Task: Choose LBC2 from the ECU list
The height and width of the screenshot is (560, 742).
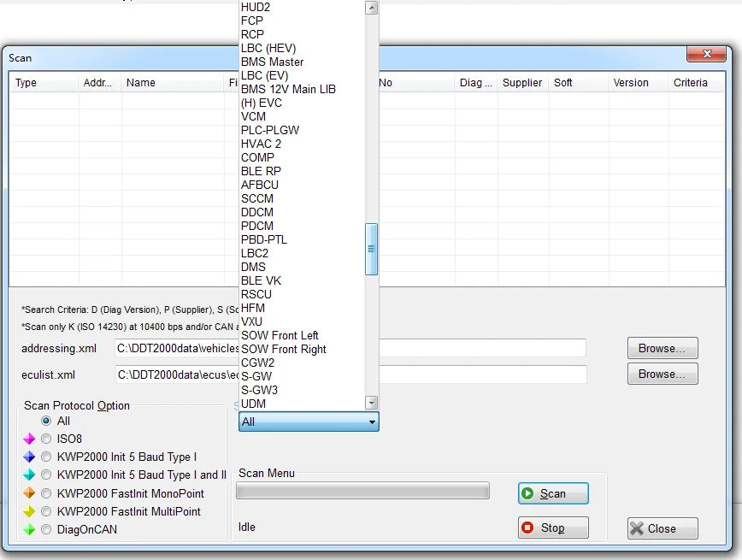Action: coord(302,253)
